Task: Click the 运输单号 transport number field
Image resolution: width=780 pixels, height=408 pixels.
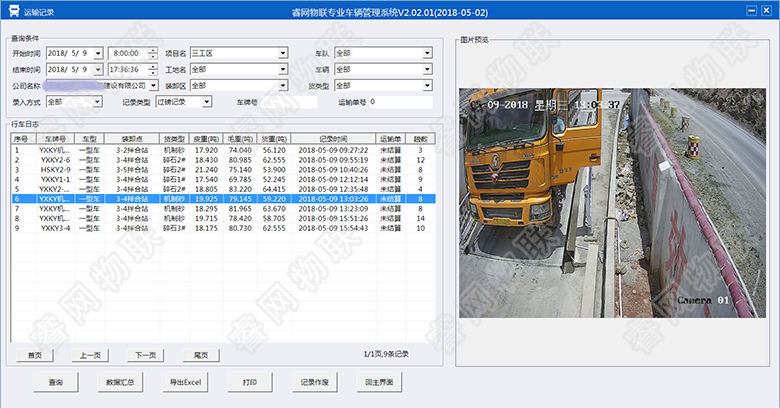Action: pos(400,102)
